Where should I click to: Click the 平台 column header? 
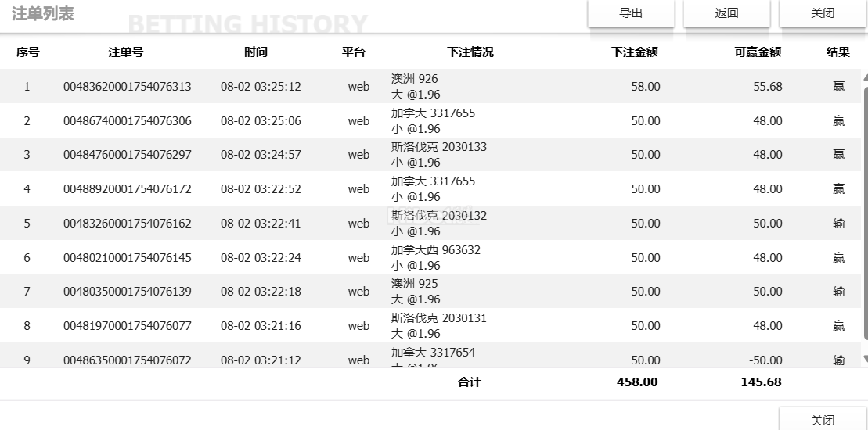click(x=354, y=52)
